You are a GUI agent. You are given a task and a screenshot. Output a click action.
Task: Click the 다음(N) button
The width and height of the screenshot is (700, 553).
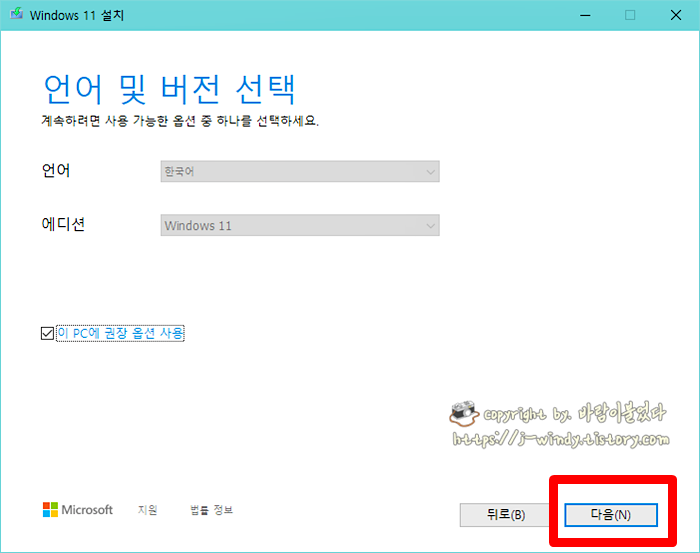pyautogui.click(x=611, y=515)
